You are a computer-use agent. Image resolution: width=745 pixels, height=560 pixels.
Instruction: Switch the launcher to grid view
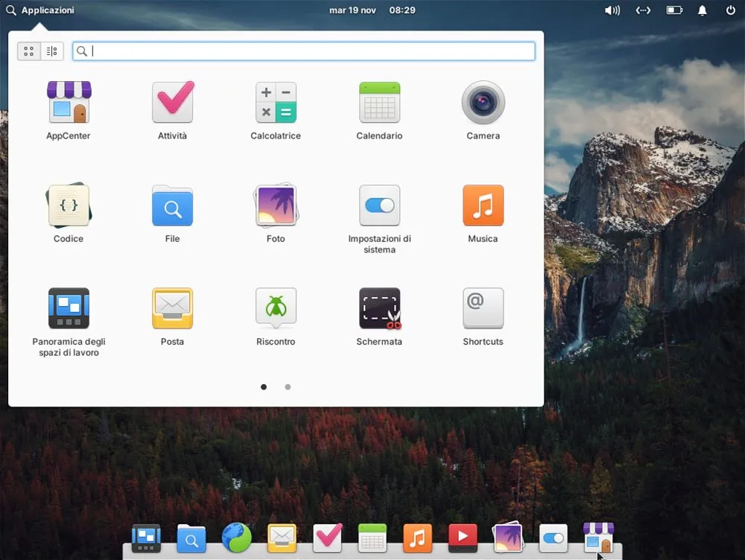click(29, 51)
